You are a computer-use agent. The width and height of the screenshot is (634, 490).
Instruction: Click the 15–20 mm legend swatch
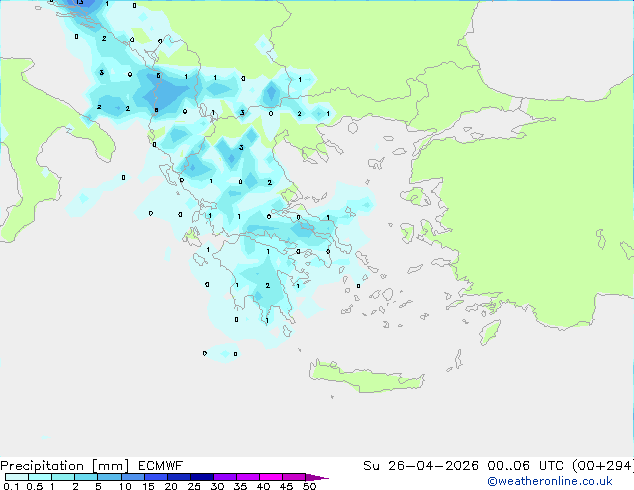(x=156, y=477)
